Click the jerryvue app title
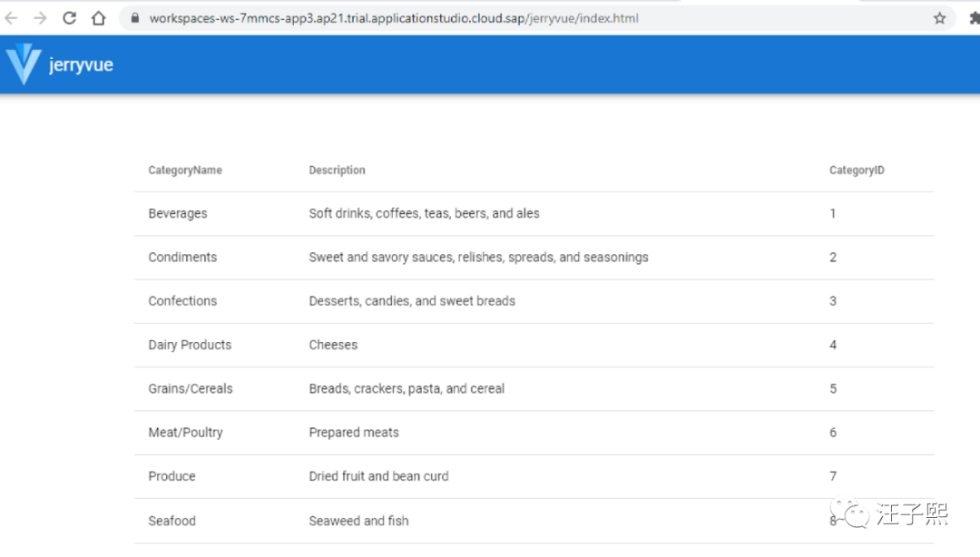Screen dimensions: 980x557 coord(81,65)
